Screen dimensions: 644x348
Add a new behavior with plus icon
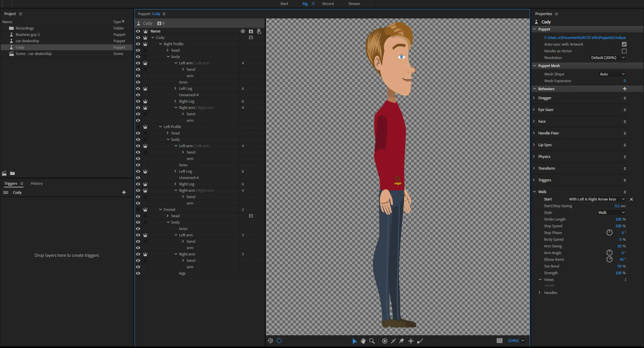click(x=625, y=89)
